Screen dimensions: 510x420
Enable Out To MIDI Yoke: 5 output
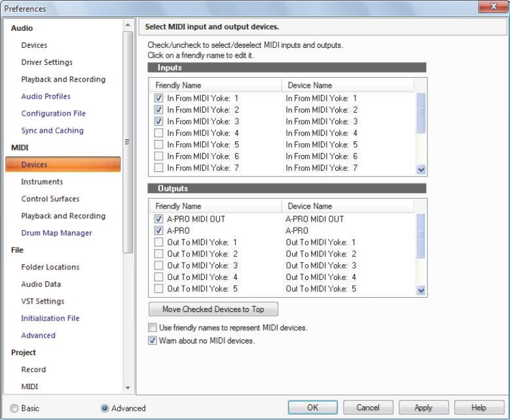point(158,289)
